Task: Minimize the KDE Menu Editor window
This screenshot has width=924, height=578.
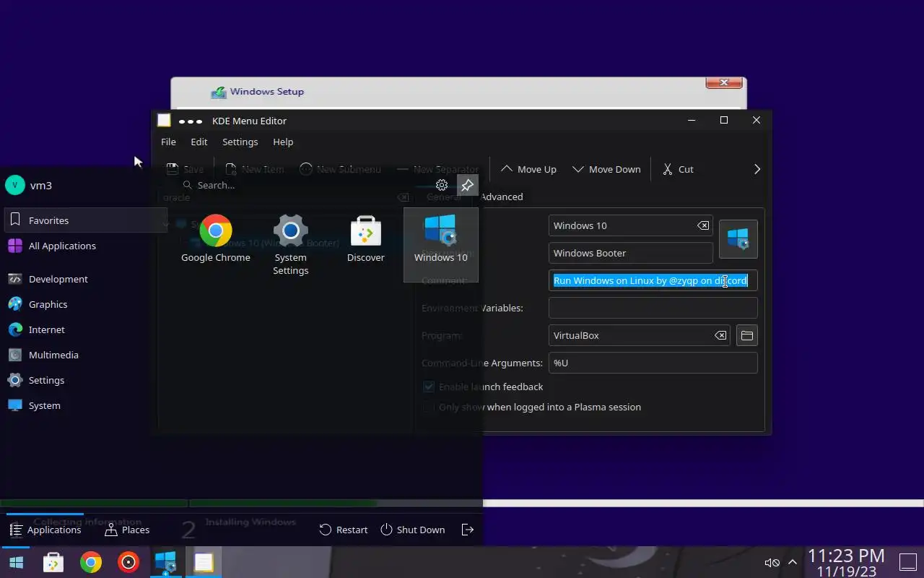Action: coord(692,120)
